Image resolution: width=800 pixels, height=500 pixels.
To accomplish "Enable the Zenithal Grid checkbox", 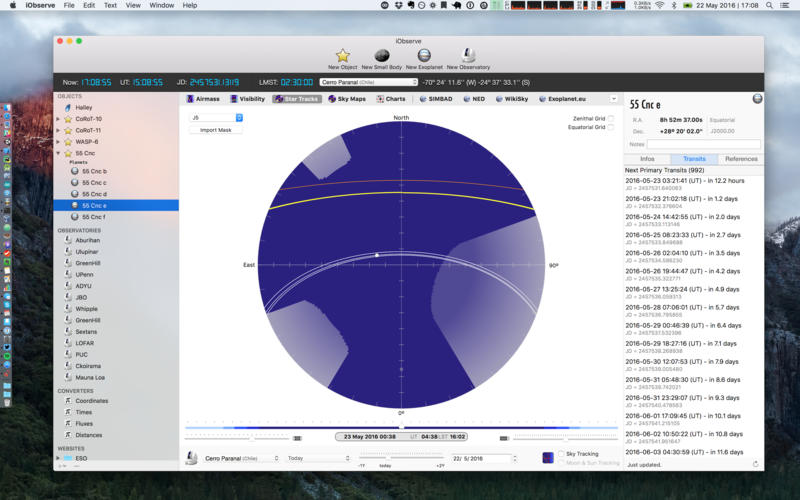I will [611, 118].
